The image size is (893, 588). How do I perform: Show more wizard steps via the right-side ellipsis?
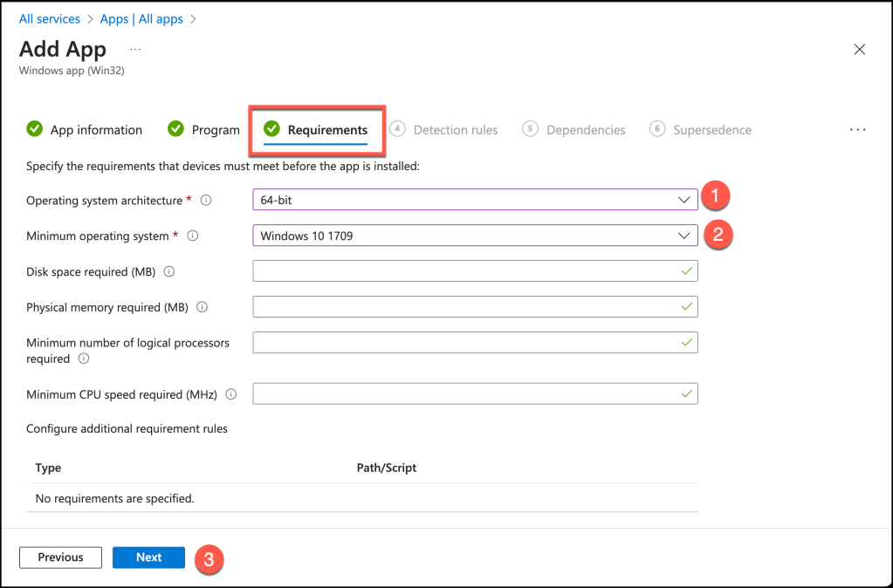coord(857,130)
